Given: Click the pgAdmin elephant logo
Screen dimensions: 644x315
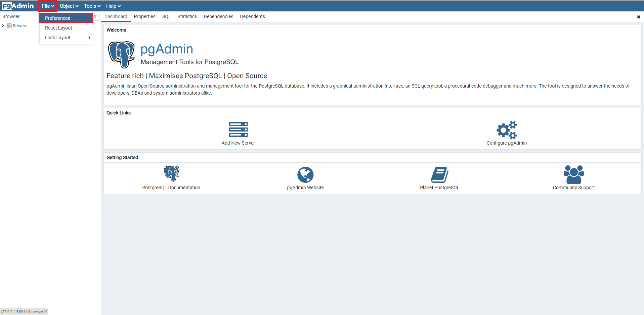Looking at the screenshot, I should (x=121, y=54).
